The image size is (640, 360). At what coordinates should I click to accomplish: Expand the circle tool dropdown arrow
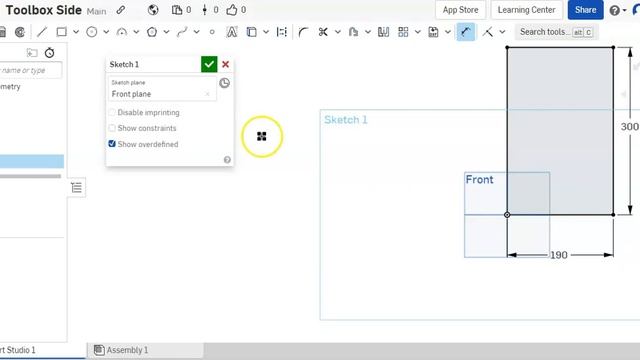106,32
